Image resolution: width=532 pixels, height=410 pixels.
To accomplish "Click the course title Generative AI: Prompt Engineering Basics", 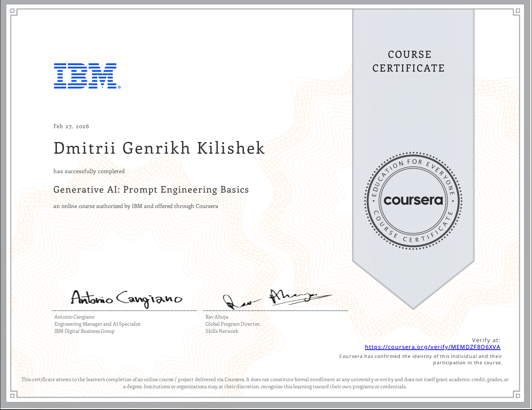I will [151, 190].
